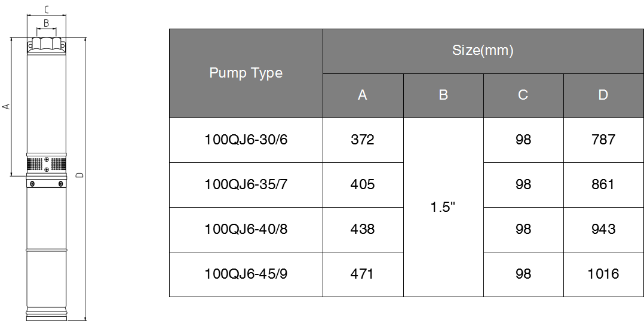Click column header C

523,96
